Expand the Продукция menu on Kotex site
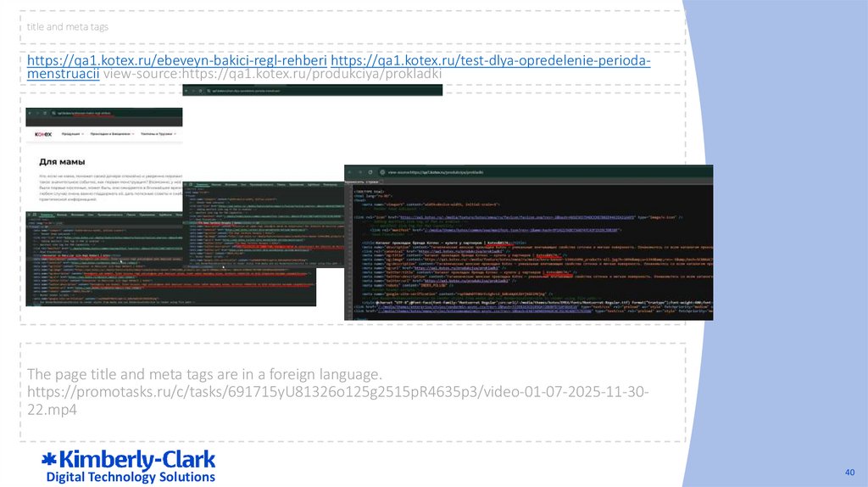The height and width of the screenshot is (487, 868). pyautogui.click(x=73, y=134)
